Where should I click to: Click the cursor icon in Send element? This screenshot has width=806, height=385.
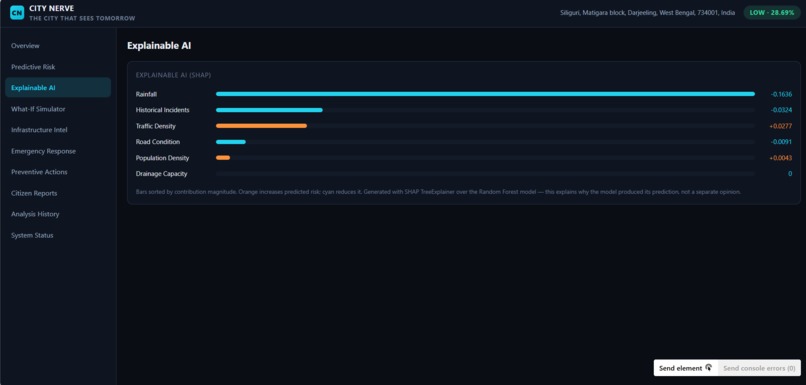coord(709,368)
